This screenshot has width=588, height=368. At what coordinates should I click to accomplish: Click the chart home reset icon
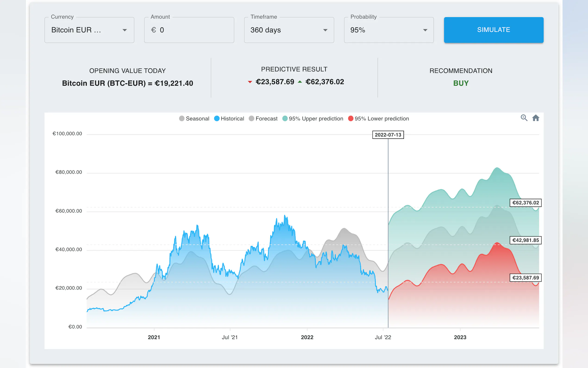point(535,118)
